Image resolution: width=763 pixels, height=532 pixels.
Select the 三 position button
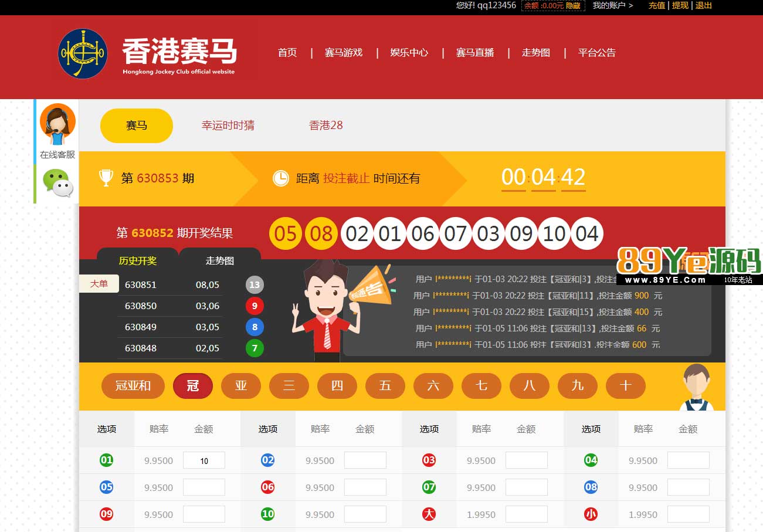(289, 386)
